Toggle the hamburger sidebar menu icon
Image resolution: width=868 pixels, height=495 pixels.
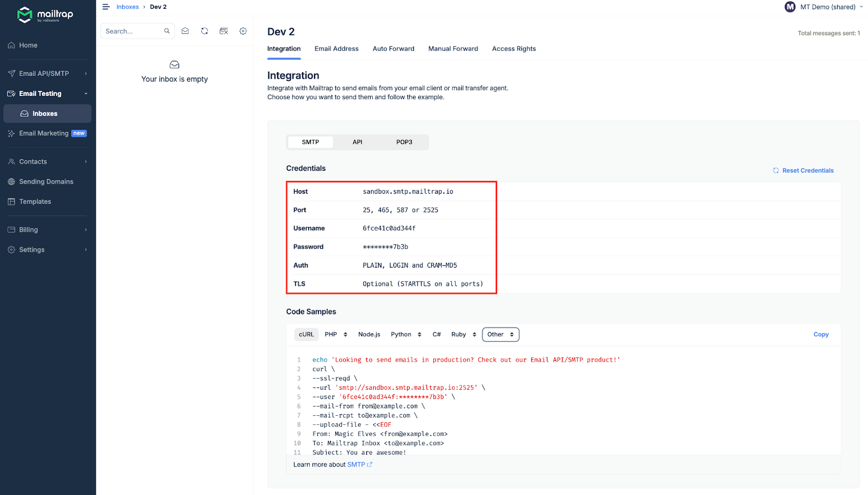tap(106, 7)
